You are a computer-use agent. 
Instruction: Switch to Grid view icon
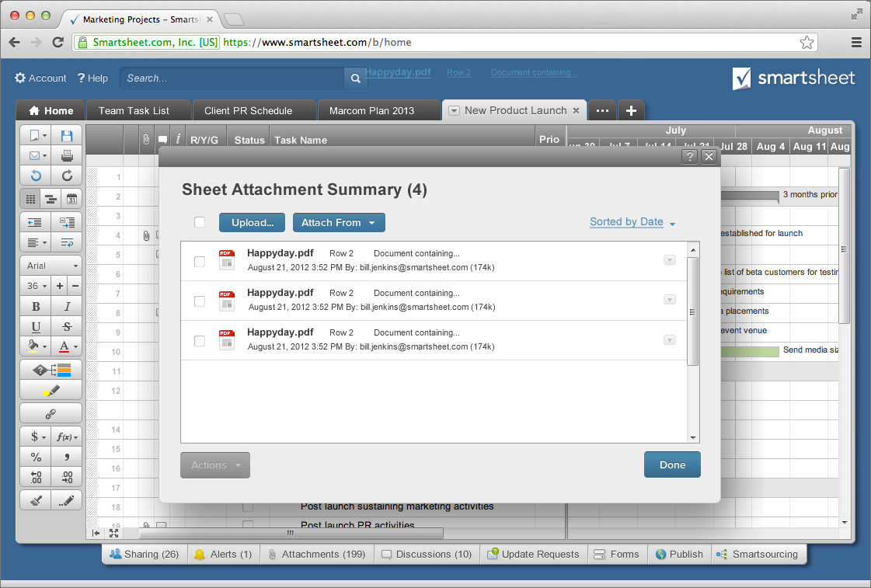[30, 199]
